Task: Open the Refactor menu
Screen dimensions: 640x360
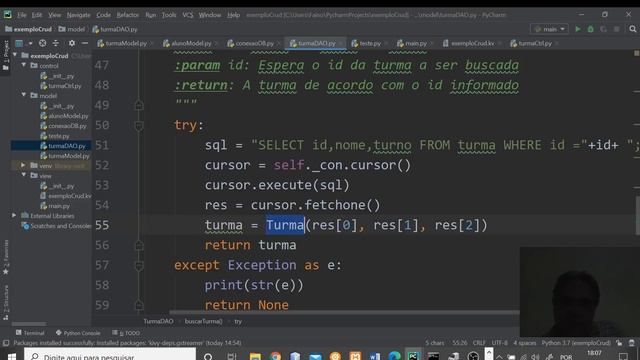Action: pyautogui.click(x=128, y=15)
